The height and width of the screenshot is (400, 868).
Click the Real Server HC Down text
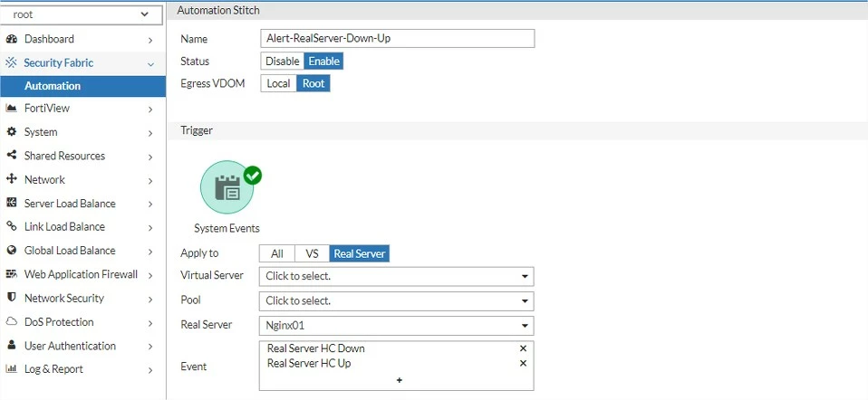(316, 348)
